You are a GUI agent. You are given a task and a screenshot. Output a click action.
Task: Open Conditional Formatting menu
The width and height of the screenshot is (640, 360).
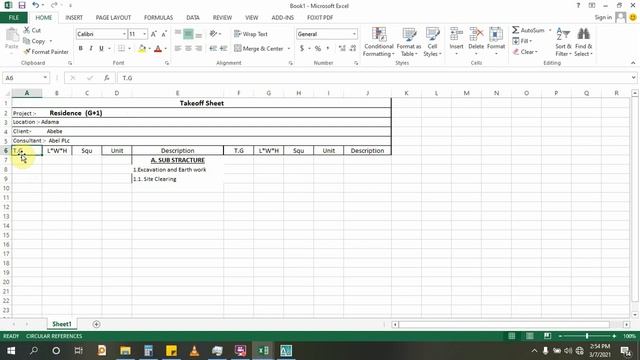379,42
